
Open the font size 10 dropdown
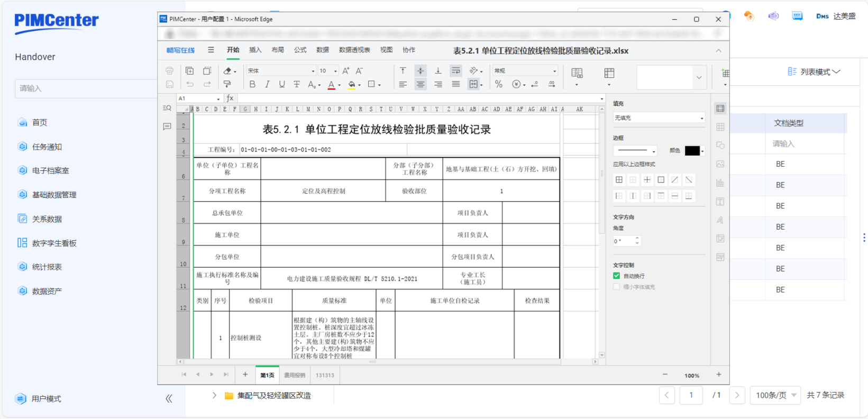tap(328, 71)
